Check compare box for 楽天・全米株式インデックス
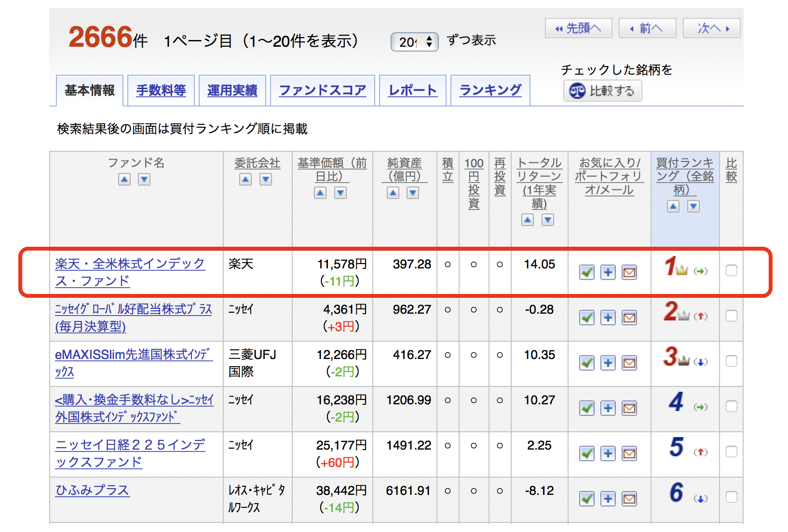This screenshot has height=532, width=788. coord(732,270)
